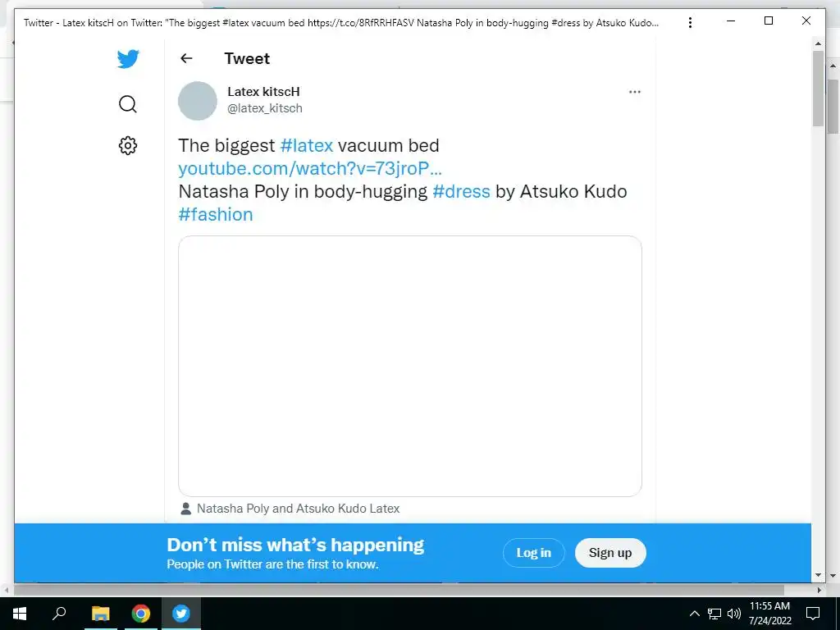
Task: Close the Twitter app window
Action: pyautogui.click(x=806, y=21)
